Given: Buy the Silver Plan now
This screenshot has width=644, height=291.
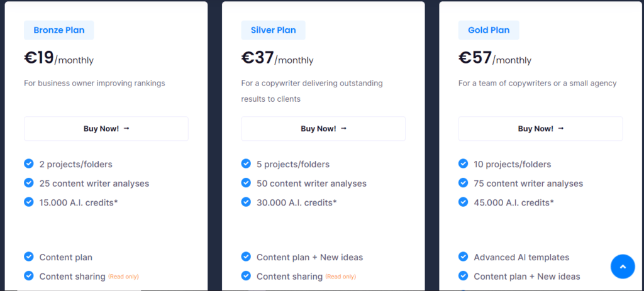Looking at the screenshot, I should (x=323, y=128).
